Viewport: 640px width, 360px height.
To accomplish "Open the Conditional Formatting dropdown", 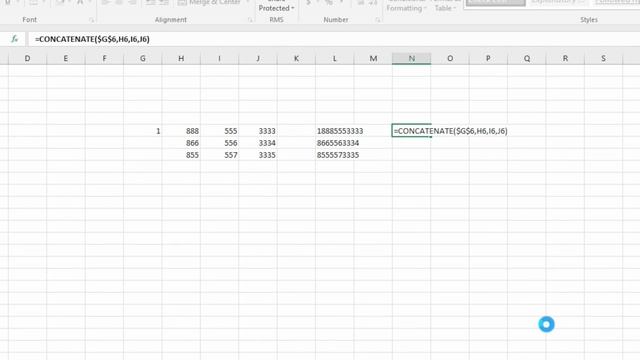I will coord(407,6).
